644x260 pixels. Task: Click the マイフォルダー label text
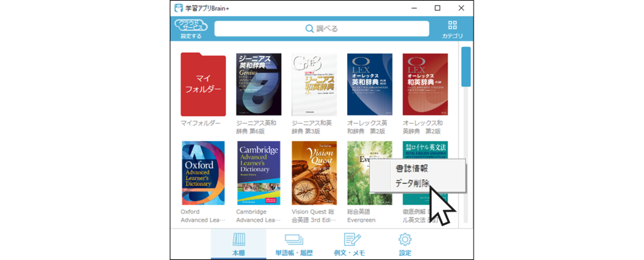(x=201, y=123)
